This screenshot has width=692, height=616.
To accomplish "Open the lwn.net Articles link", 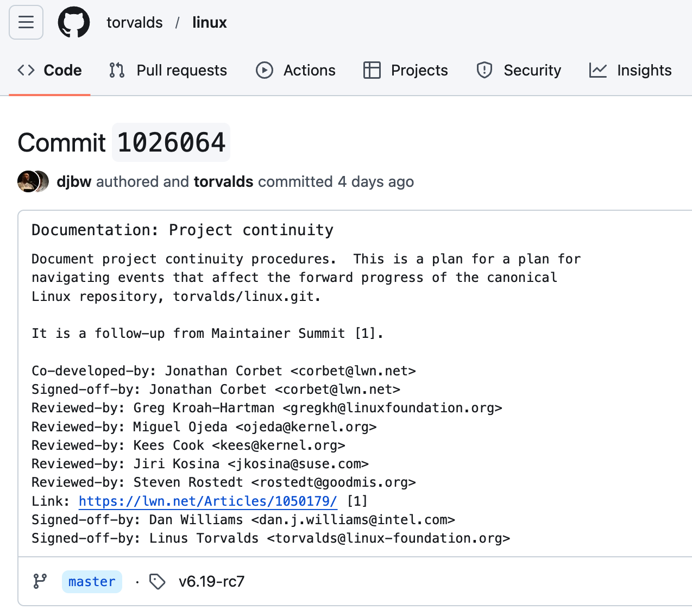I will pos(208,501).
